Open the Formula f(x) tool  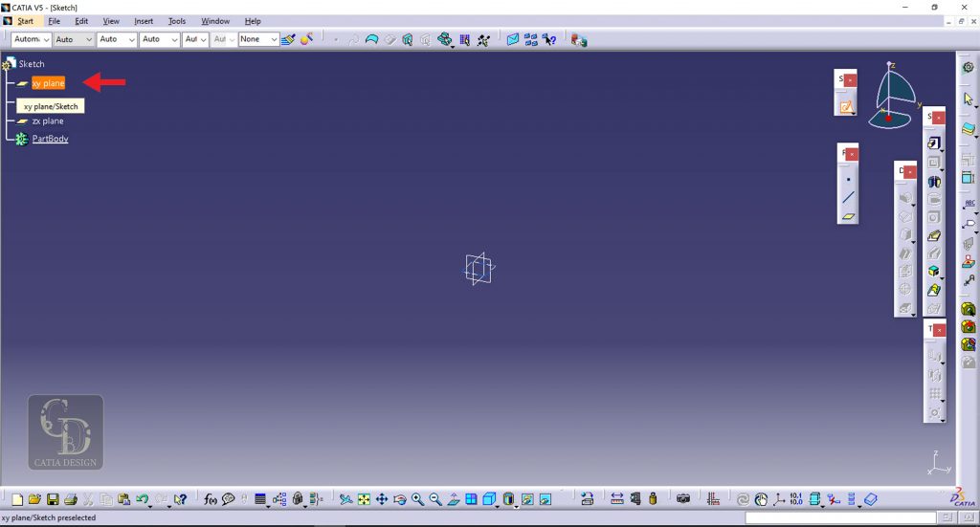(x=211, y=499)
